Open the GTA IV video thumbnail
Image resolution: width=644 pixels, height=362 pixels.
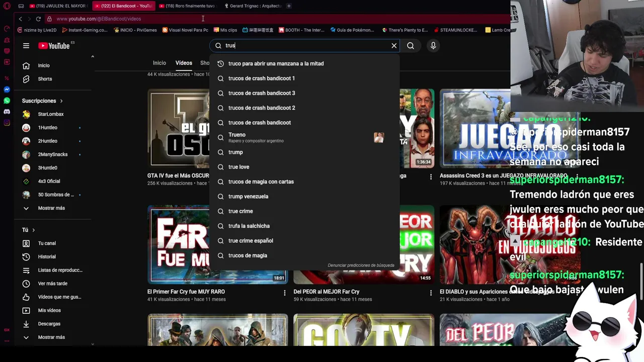pos(179,128)
